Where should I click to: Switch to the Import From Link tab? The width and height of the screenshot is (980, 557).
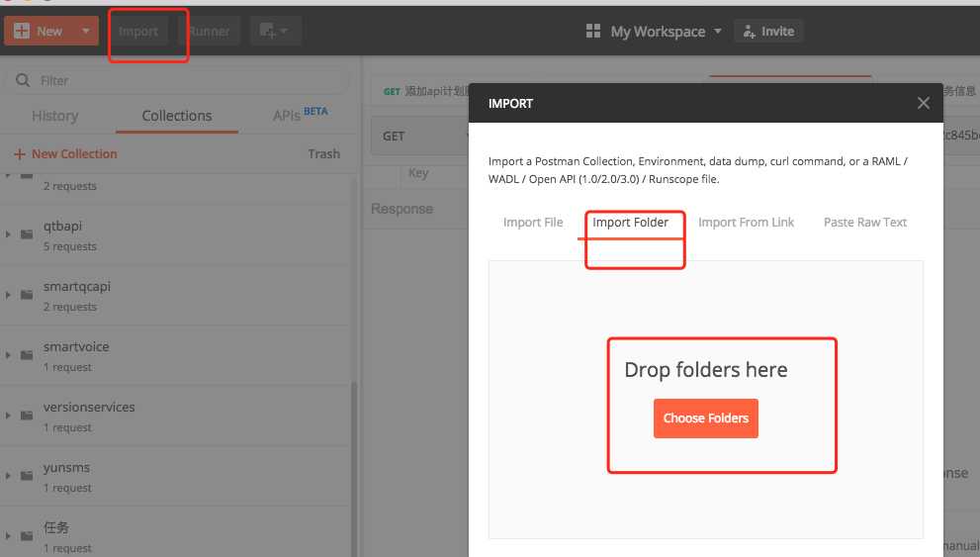point(746,222)
